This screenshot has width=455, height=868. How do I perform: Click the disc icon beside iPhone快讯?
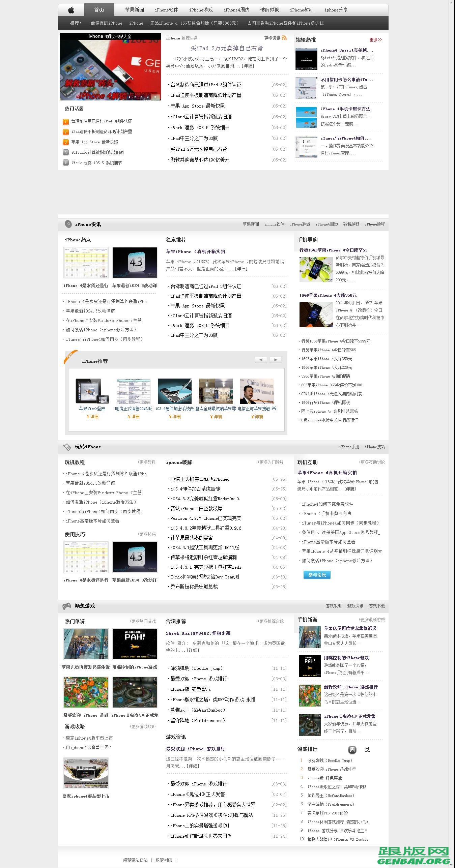[x=68, y=224]
